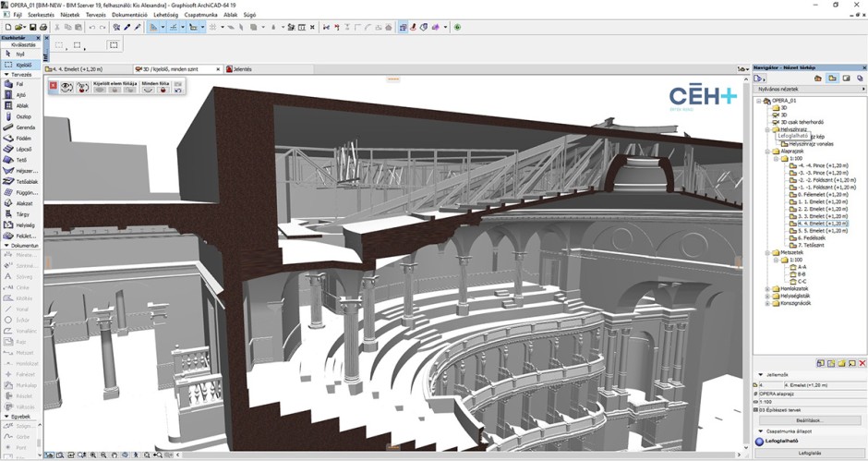The width and height of the screenshot is (868, 461).
Task: Choose the Ajtó door tool
Action: 19,95
